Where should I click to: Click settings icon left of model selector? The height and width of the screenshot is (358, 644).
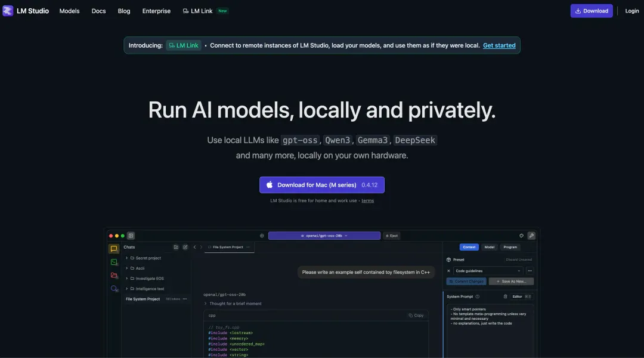click(262, 236)
